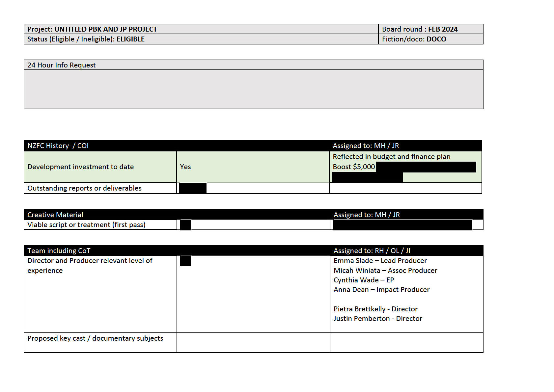Click redacted box in Outstanding reports row
The height and width of the screenshot is (392, 554).
[x=193, y=188]
